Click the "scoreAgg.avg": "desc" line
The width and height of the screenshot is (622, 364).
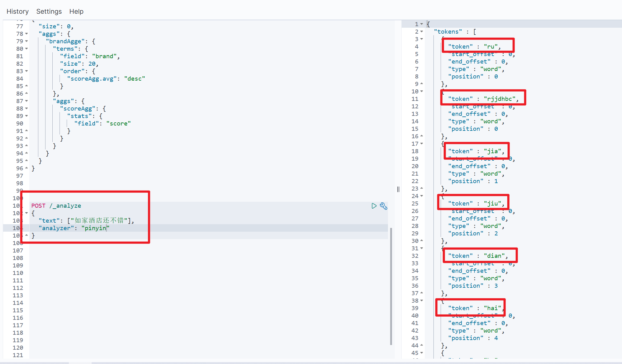pos(106,78)
